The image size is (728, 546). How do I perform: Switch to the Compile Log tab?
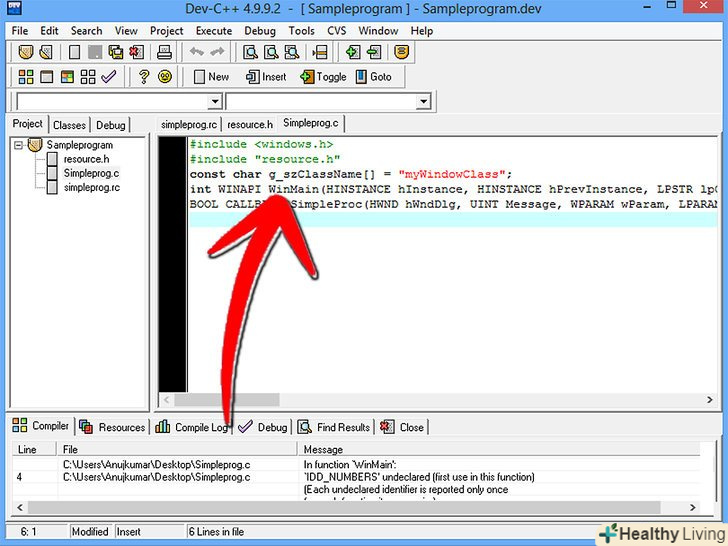pos(192,427)
